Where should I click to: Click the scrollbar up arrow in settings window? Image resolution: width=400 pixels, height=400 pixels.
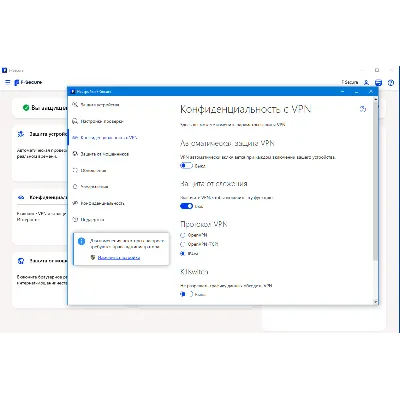click(x=376, y=99)
